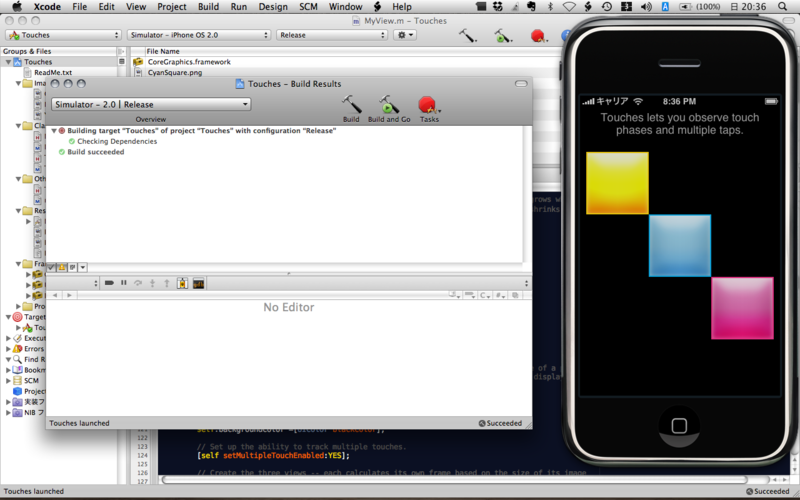Image resolution: width=800 pixels, height=500 pixels.
Task: Click red stop icon in main Xcode toolbar
Action: coord(538,36)
